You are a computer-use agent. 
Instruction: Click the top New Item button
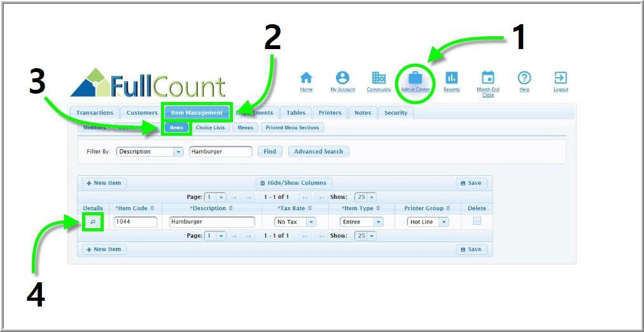[103, 183]
